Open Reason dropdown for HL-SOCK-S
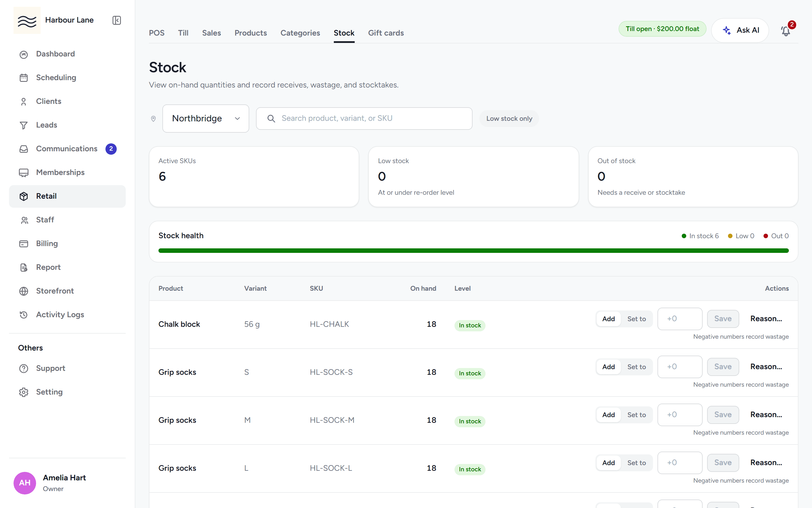The image size is (812, 508). click(x=766, y=367)
